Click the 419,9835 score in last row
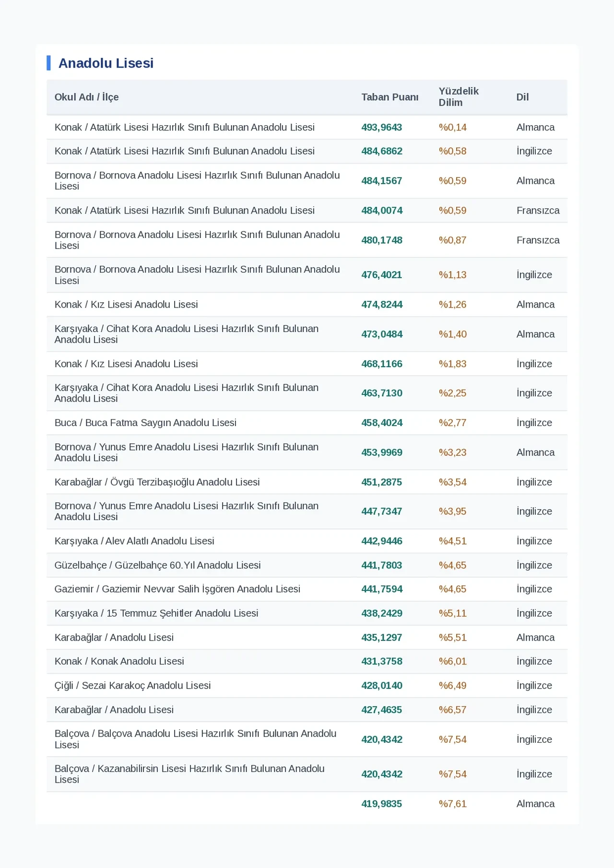Screen dimensions: 614x868 [382, 804]
